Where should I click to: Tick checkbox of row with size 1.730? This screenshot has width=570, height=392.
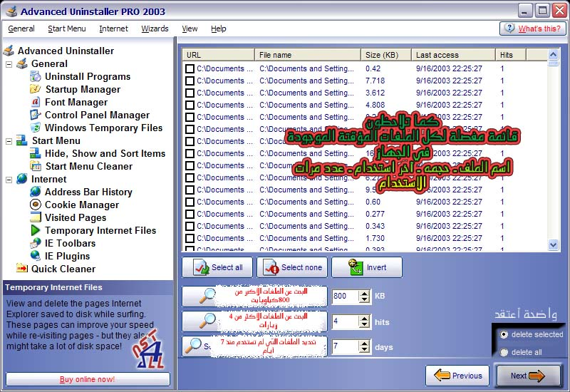190,238
